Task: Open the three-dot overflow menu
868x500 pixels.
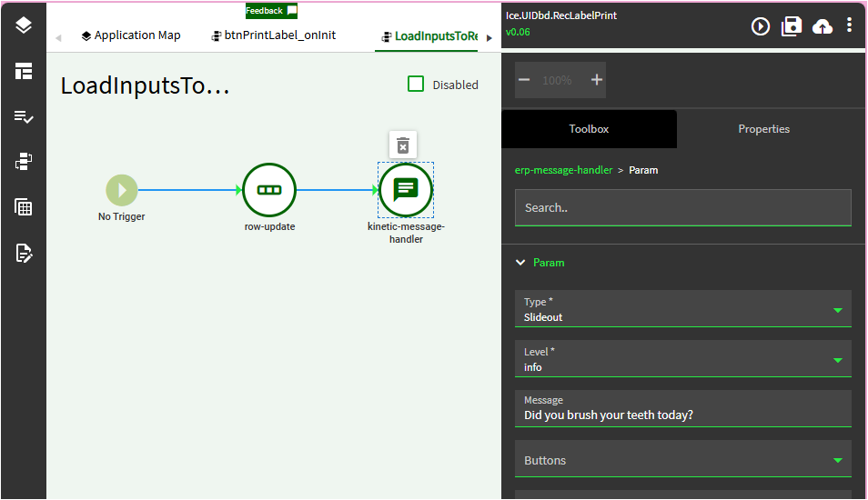Action: (x=849, y=25)
